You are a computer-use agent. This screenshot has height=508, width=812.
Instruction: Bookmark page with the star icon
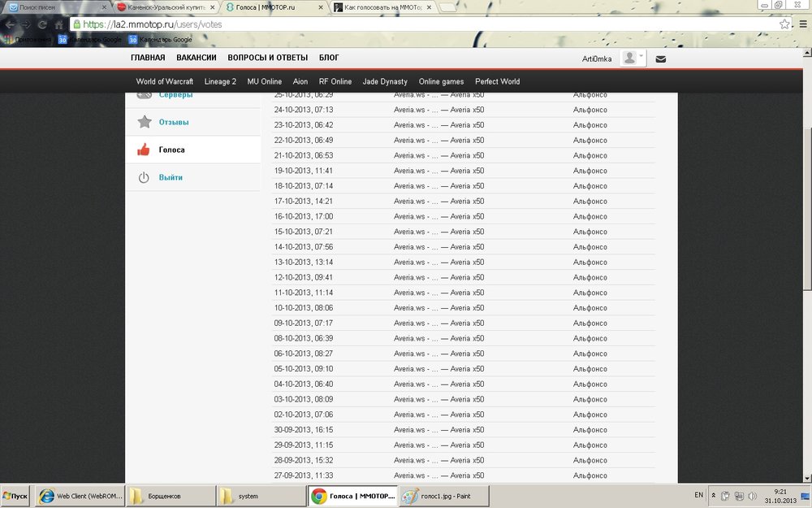[x=784, y=24]
